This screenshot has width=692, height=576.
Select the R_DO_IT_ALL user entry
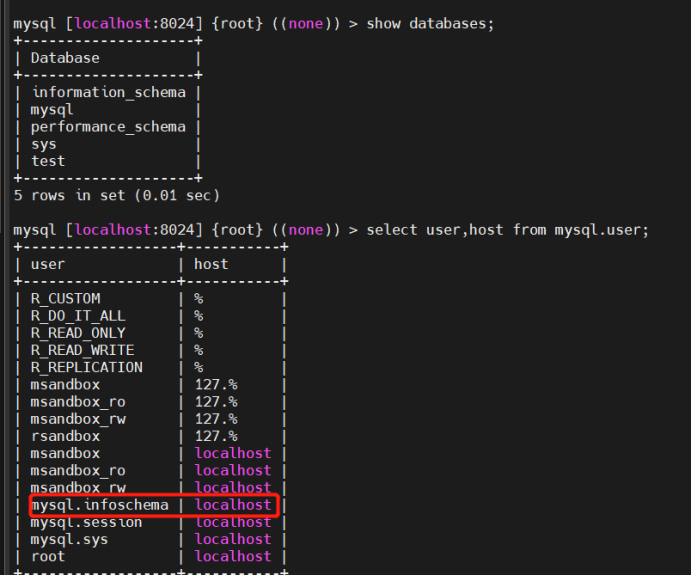tap(78, 316)
